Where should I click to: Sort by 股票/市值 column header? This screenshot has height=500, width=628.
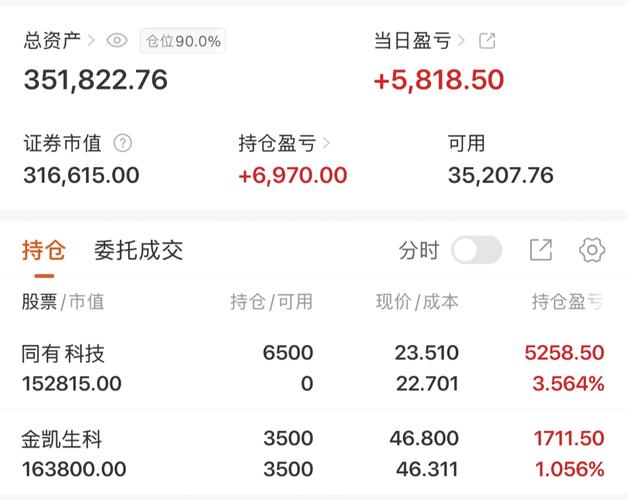tap(63, 302)
